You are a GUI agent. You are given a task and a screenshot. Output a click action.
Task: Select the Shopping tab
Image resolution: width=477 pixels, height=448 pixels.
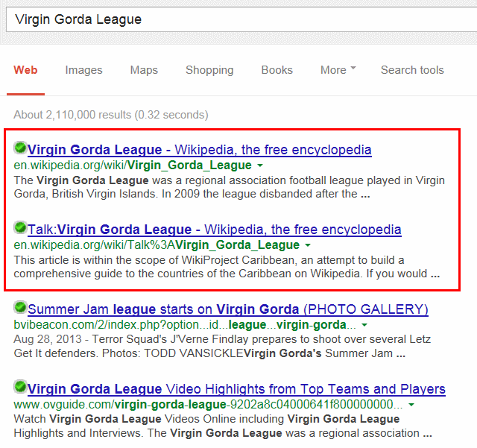click(209, 70)
